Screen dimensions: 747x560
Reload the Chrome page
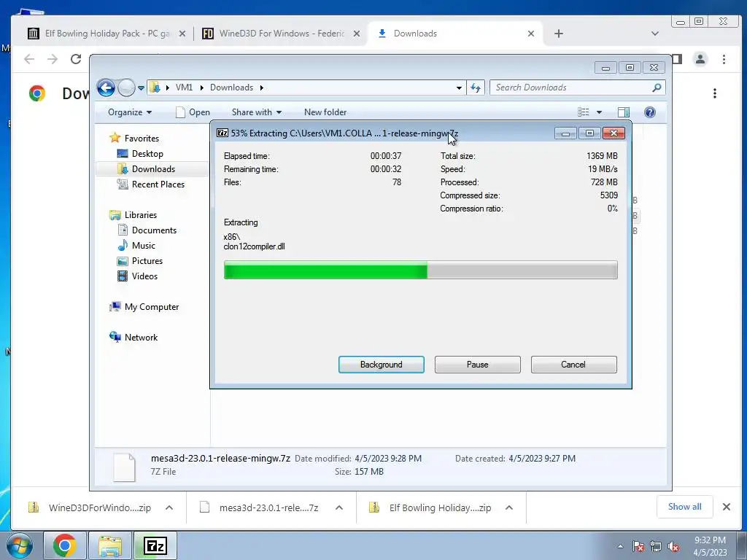click(x=76, y=59)
